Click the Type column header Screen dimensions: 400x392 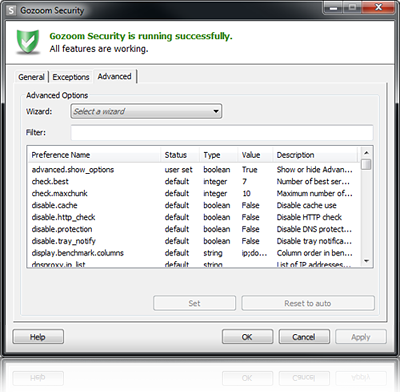[x=218, y=155]
